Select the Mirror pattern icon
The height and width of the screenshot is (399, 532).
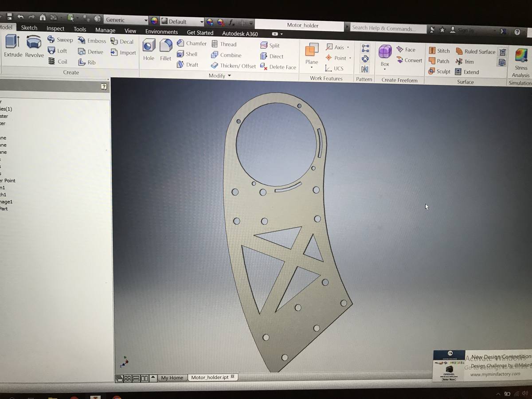tap(365, 69)
